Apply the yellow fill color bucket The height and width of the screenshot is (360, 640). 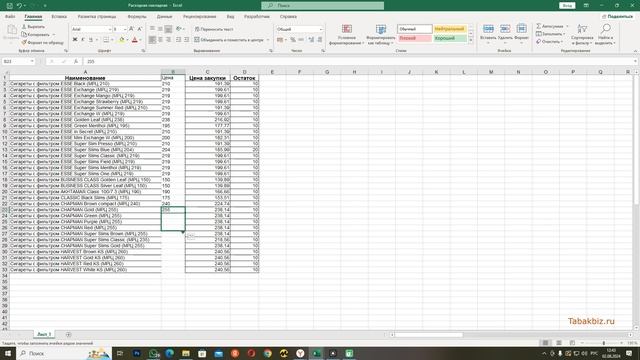[x=121, y=40]
